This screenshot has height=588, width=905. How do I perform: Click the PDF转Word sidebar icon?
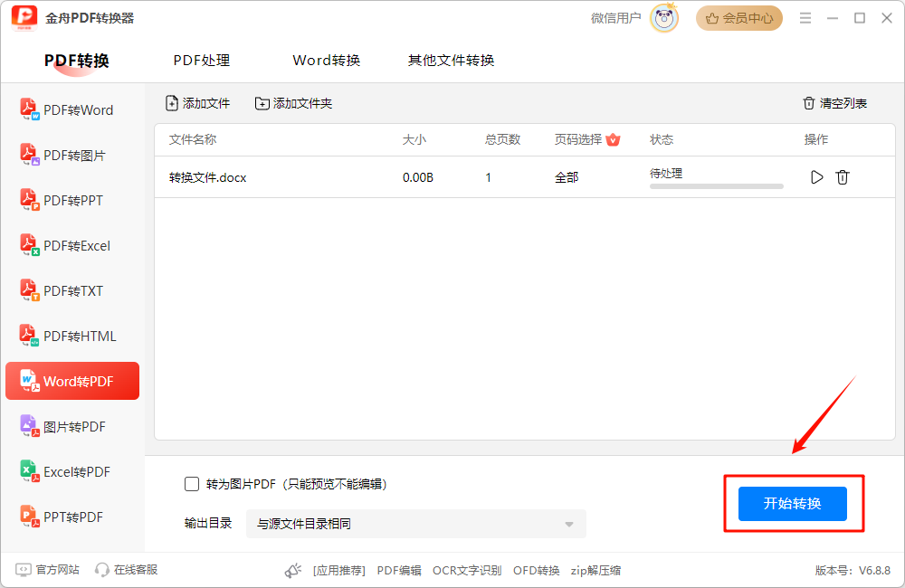29,109
